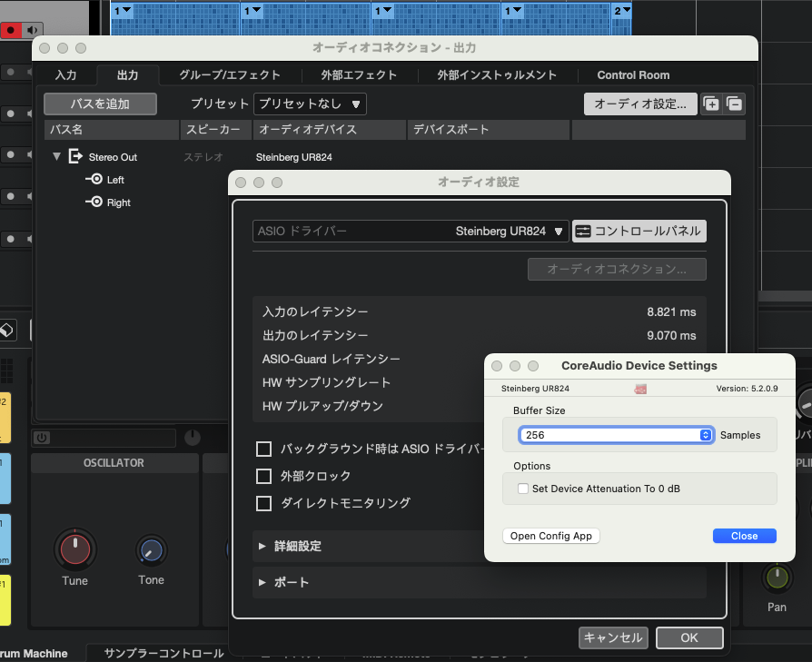The height and width of the screenshot is (662, 812).
Task: Click the Open Config App button
Action: coord(550,536)
